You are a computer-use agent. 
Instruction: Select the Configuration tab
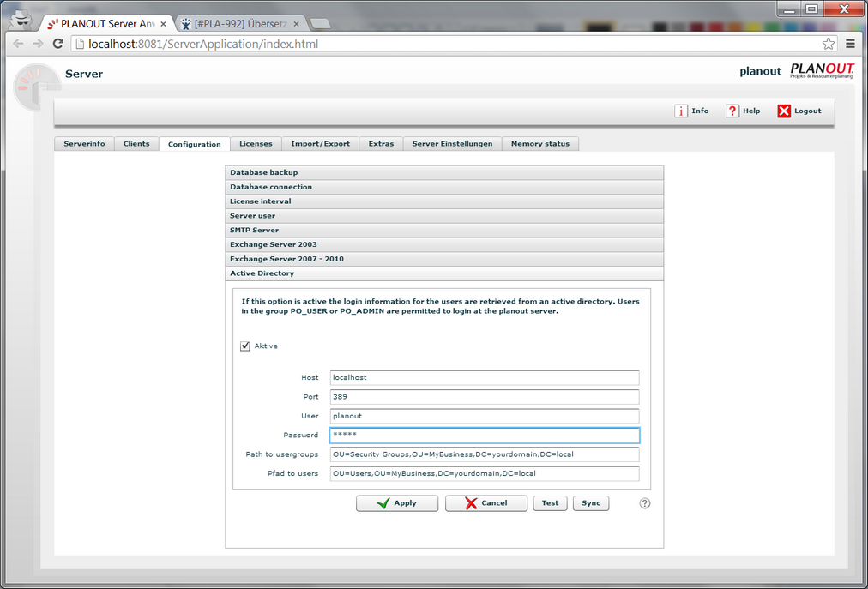pyautogui.click(x=195, y=144)
